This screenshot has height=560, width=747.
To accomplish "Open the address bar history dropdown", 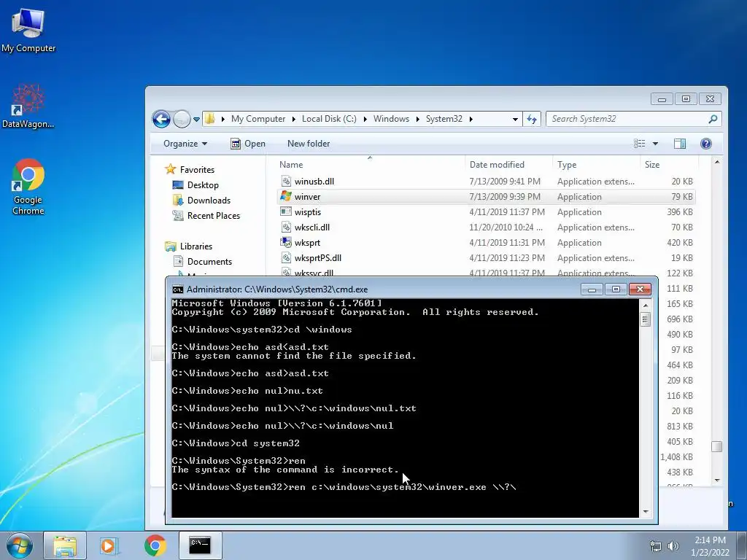I will 515,119.
